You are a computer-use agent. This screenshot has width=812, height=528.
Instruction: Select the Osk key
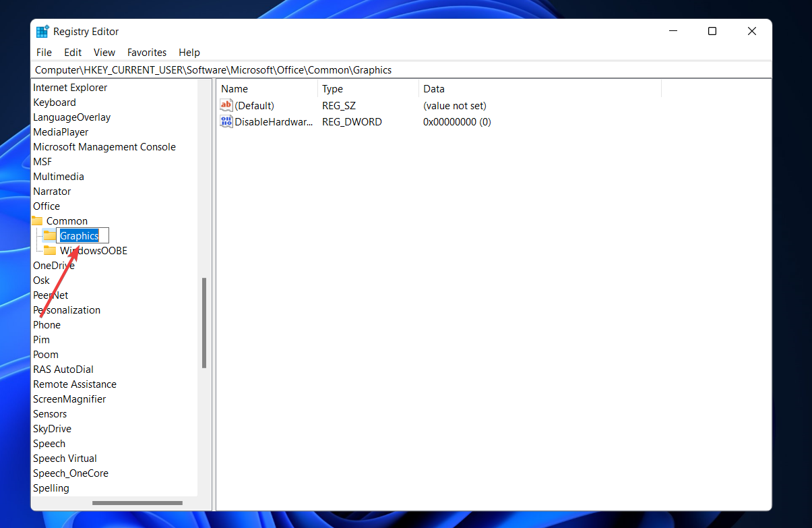tap(41, 281)
